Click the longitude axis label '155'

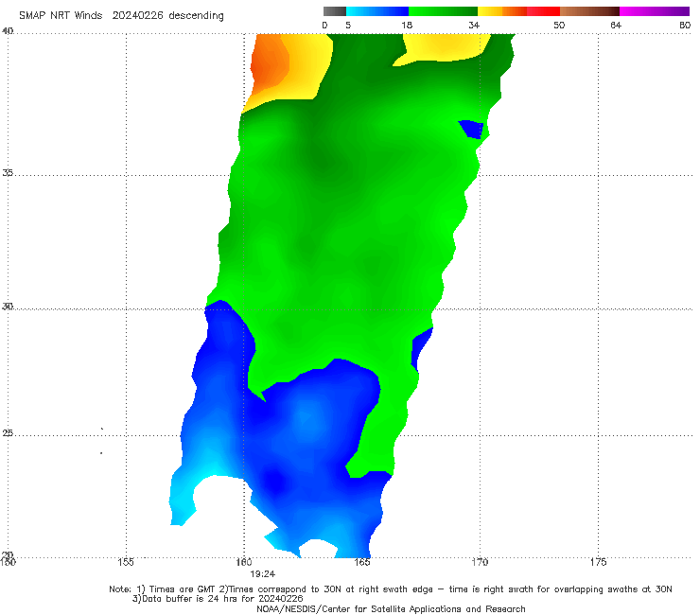coord(126,562)
